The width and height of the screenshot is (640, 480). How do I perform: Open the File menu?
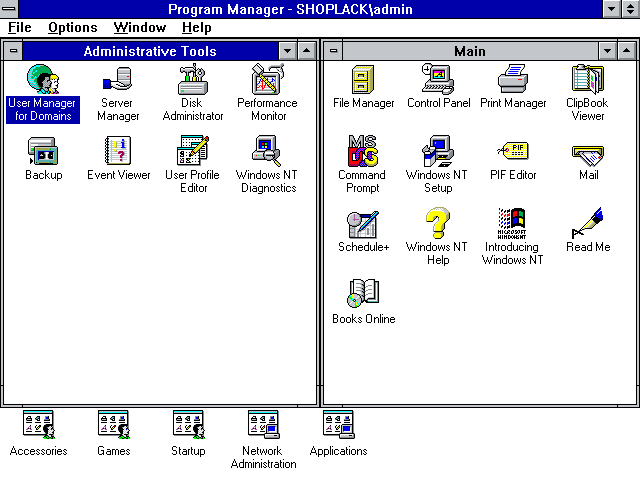click(20, 28)
